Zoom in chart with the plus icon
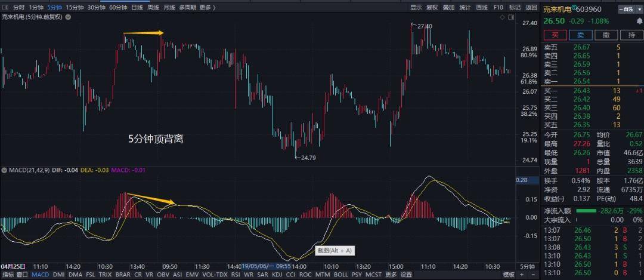Image resolution: width=644 pixels, height=280 pixels. click(522, 275)
